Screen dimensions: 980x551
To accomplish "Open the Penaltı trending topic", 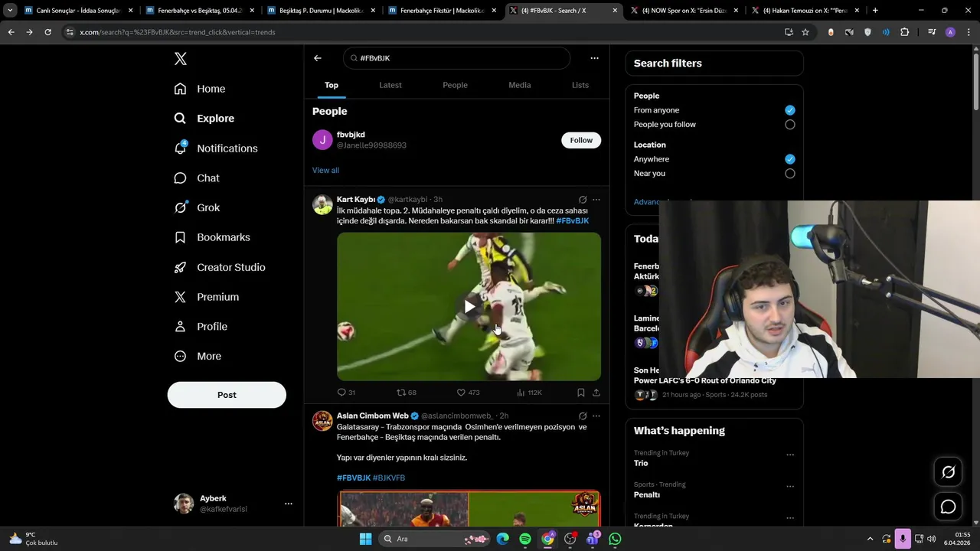I will [x=647, y=495].
